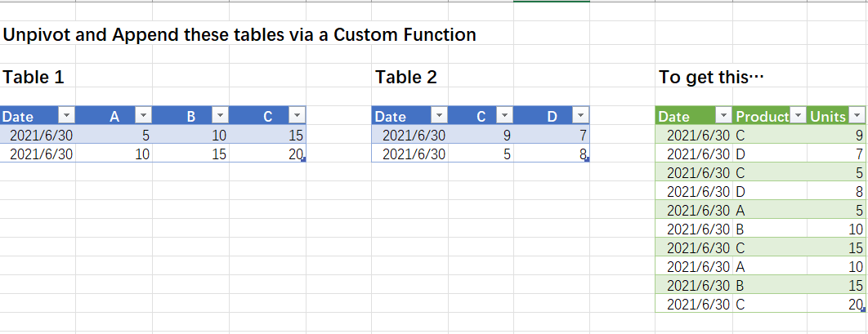This screenshot has width=868, height=334.
Task: Click the Table 2 resize handle near value 8
Action: tap(587, 159)
